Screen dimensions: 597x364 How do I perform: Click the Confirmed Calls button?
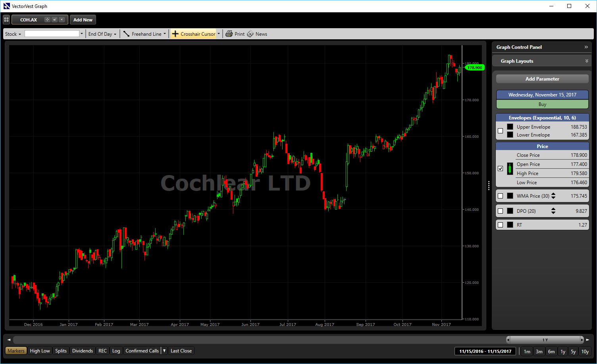point(142,351)
